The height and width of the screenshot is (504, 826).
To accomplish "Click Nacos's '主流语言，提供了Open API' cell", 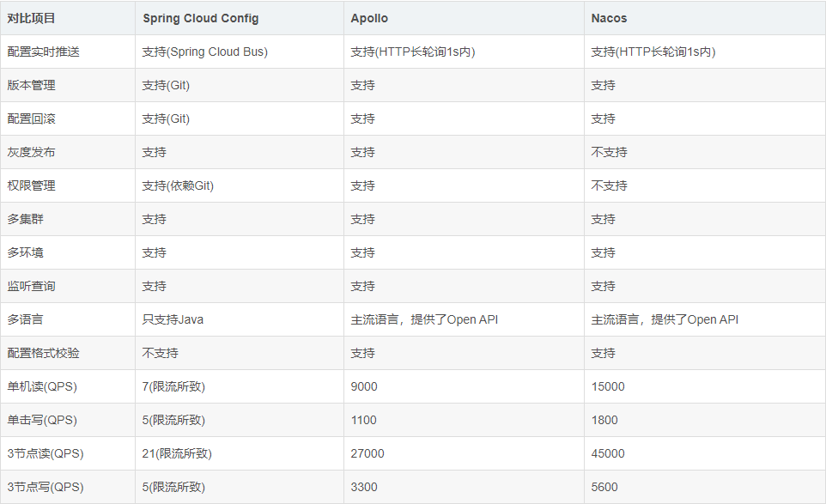I will (665, 319).
